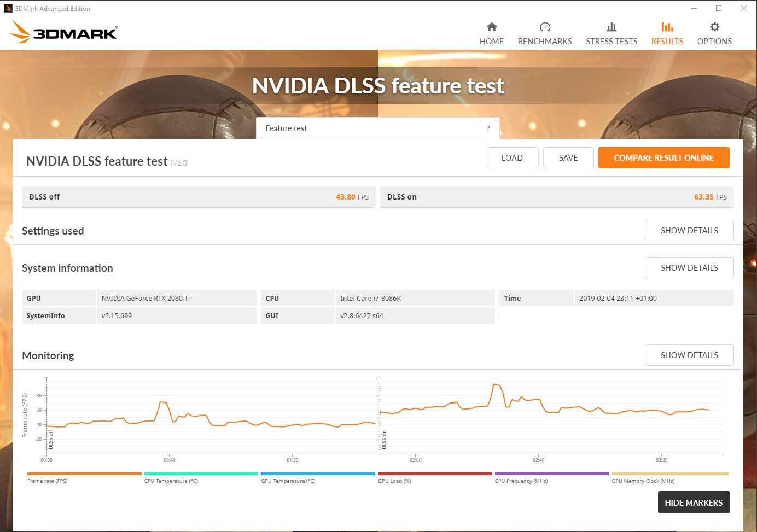Click the frame rate peak in the DLSS on graph
The width and height of the screenshot is (757, 532).
496,385
